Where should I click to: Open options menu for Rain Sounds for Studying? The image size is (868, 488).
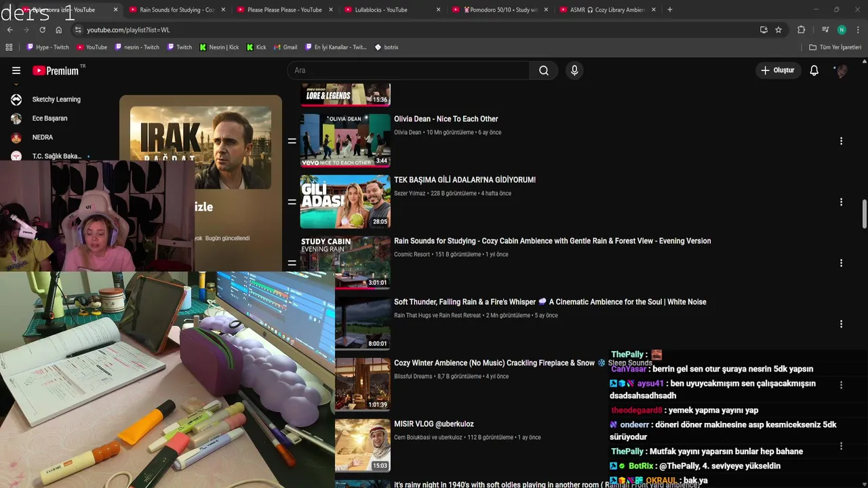tap(841, 263)
